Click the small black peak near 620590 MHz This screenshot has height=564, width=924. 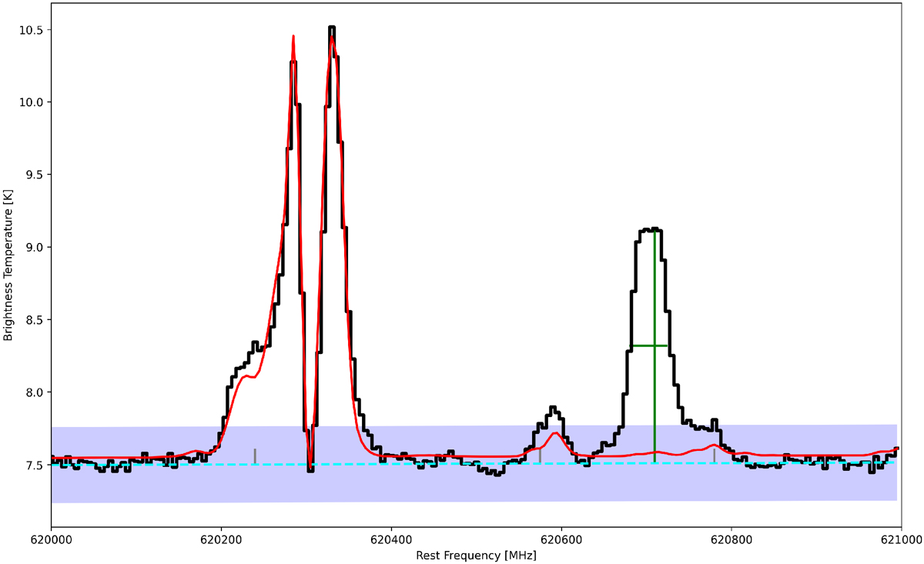553,408
